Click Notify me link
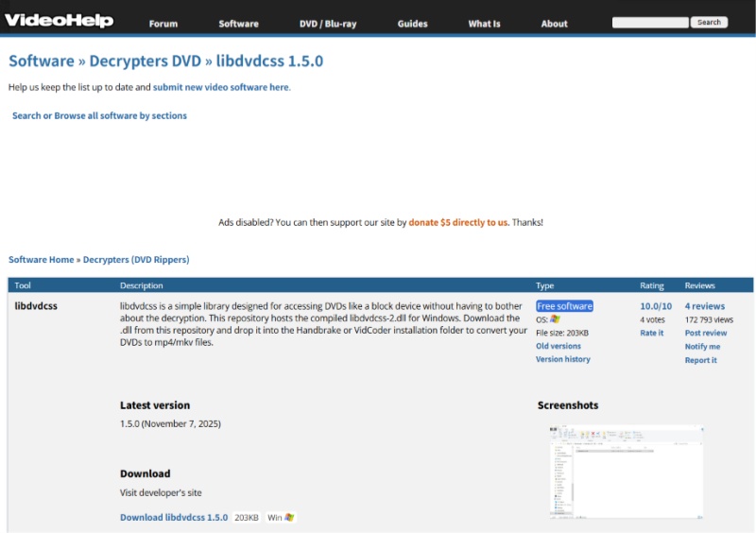This screenshot has height=533, width=756. coord(702,346)
